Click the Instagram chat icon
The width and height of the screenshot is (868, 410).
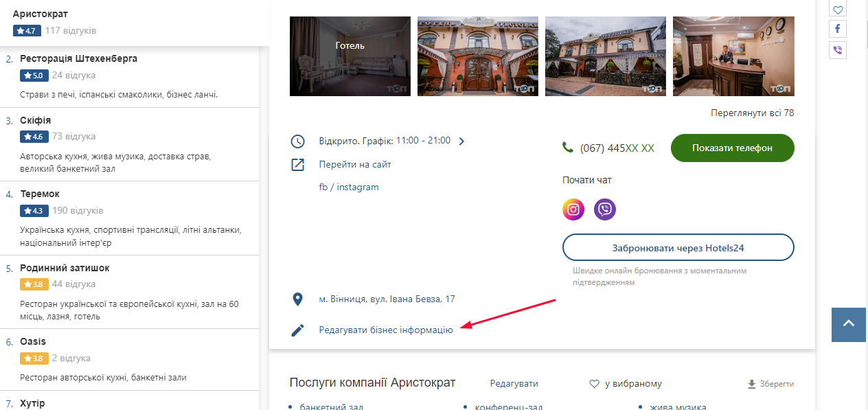coord(573,209)
